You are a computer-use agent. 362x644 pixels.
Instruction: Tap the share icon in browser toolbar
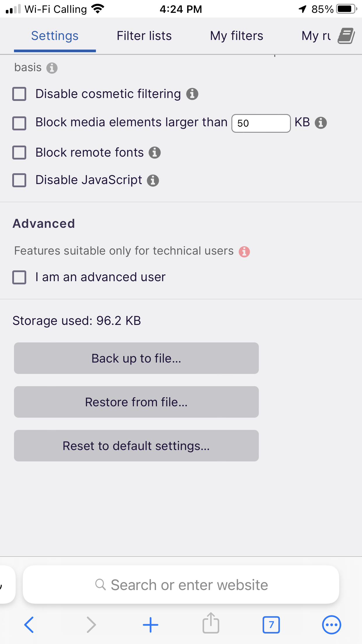pos(211,624)
